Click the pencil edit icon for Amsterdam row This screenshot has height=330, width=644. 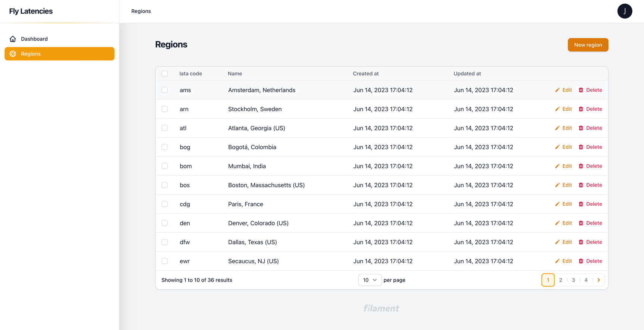(557, 90)
